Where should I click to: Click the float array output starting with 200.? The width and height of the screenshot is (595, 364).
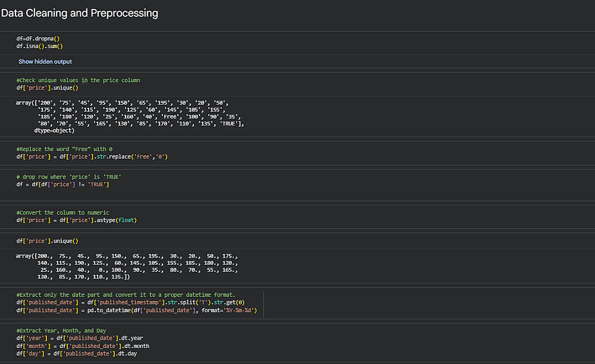click(127, 266)
